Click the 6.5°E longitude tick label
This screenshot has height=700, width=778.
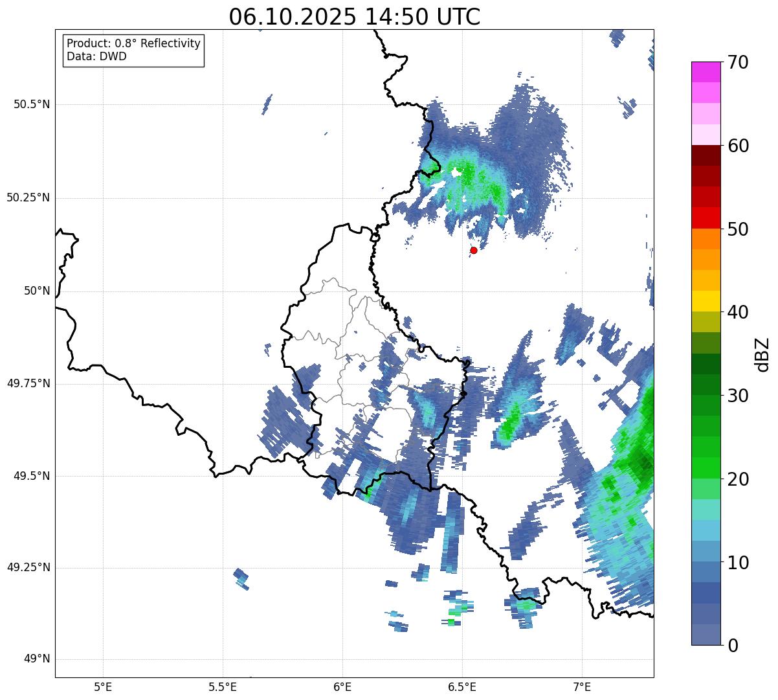point(462,686)
